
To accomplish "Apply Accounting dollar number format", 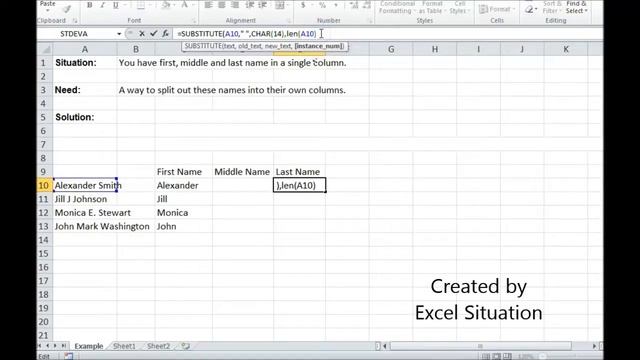I will point(303,5).
